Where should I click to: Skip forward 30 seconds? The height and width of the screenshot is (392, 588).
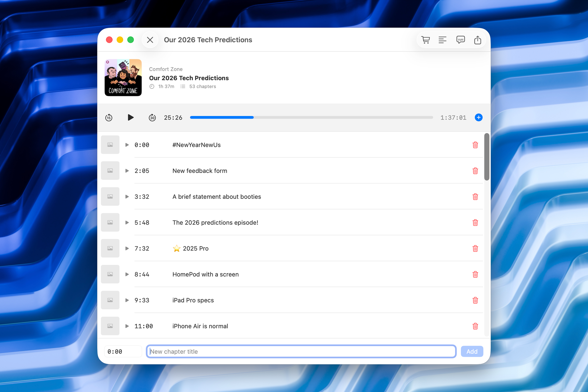tap(152, 118)
